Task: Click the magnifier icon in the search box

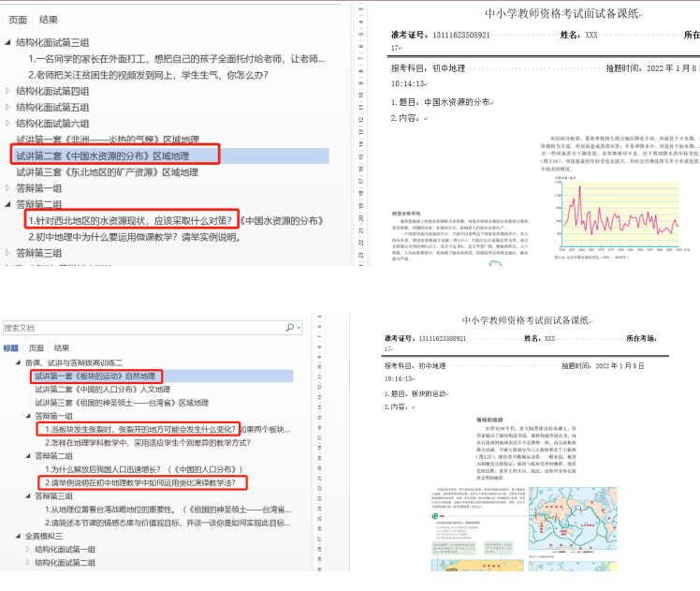Action: [x=290, y=329]
